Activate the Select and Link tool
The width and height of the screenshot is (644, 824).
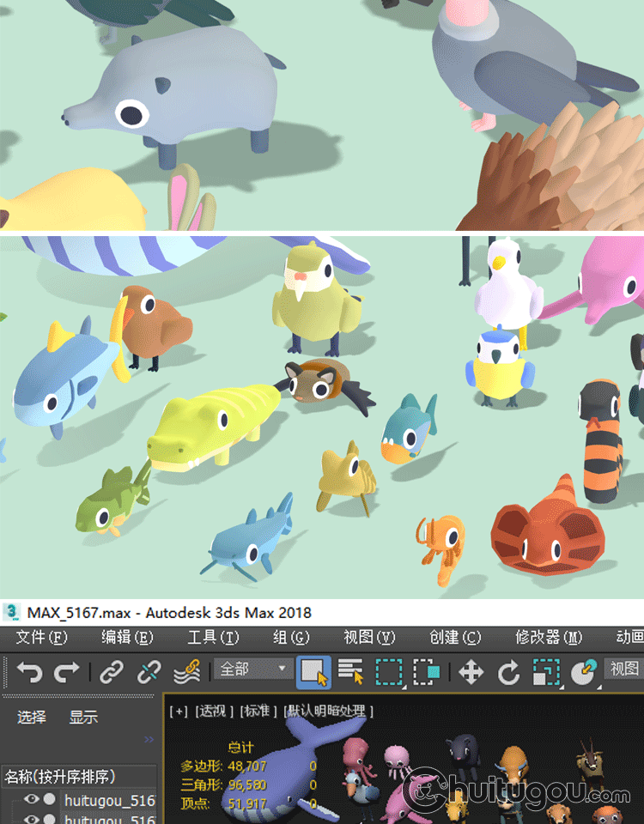tap(112, 672)
